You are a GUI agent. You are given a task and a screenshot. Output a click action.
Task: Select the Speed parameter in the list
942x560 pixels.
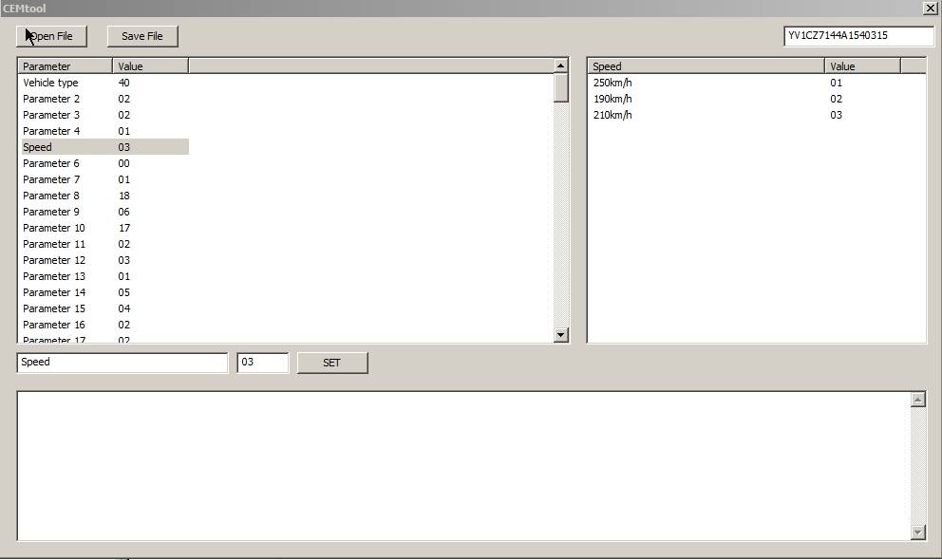point(36,147)
